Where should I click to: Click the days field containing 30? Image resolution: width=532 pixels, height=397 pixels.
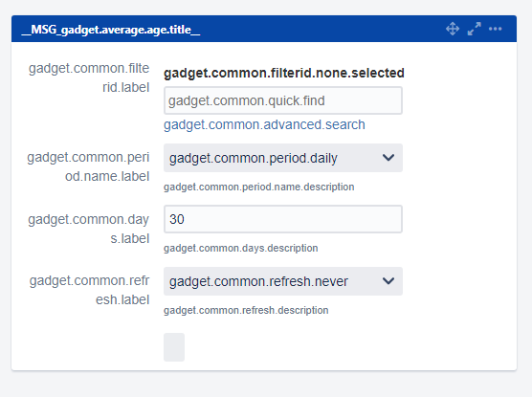[283, 219]
